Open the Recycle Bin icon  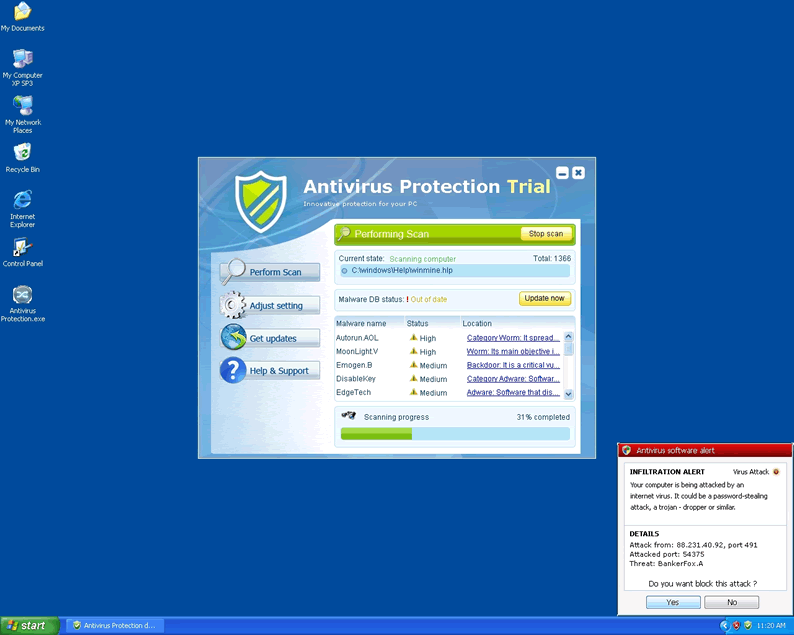pyautogui.click(x=22, y=153)
